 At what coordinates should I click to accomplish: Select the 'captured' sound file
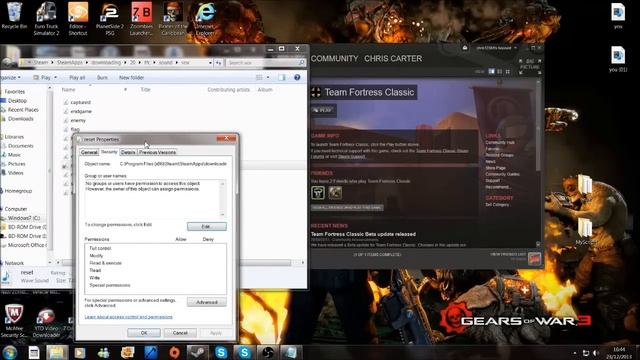click(80, 102)
